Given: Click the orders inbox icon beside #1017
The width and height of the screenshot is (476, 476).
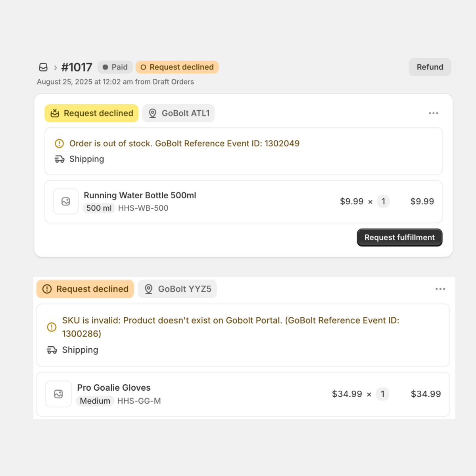Looking at the screenshot, I should click(x=43, y=67).
